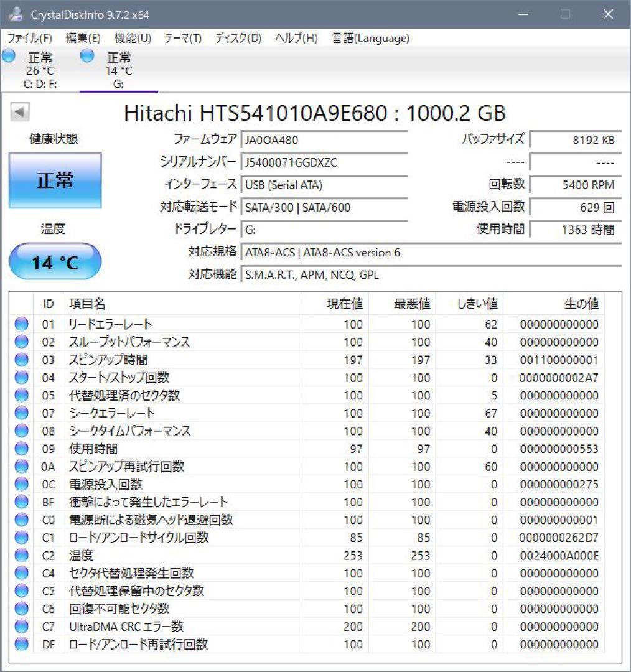Image resolution: width=631 pixels, height=672 pixels.
Task: Click the health status dot for drive C: D: F:
Action: click(x=8, y=55)
